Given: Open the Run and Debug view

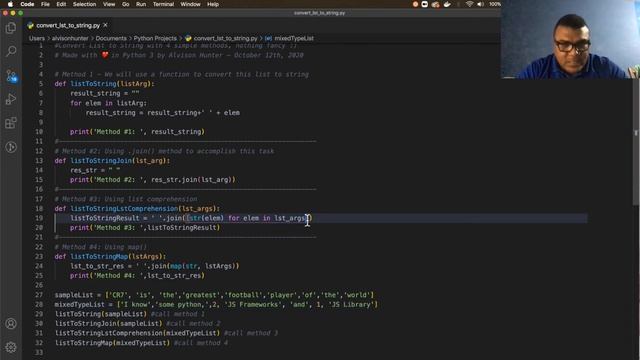Looking at the screenshot, I should pos(11,99).
